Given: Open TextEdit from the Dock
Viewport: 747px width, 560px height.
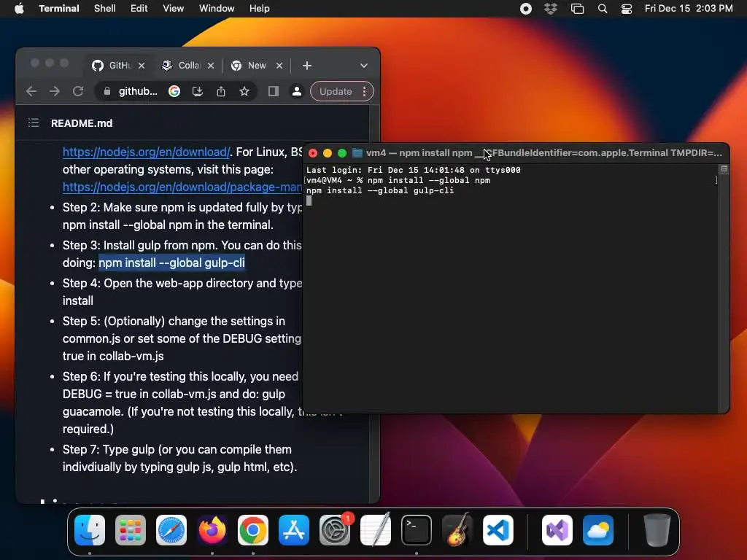Looking at the screenshot, I should click(x=376, y=530).
